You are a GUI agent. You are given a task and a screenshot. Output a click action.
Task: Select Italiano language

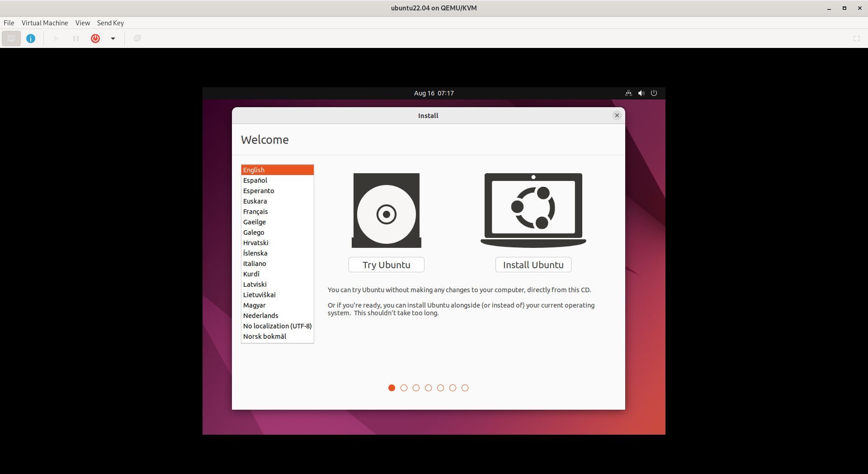(x=278, y=264)
